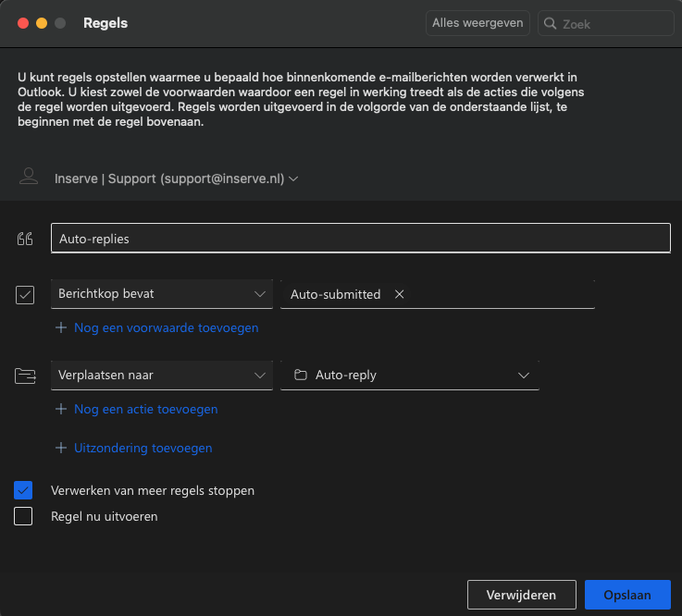Click the Verwijderen button
Image resolution: width=682 pixels, height=616 pixels.
click(522, 595)
